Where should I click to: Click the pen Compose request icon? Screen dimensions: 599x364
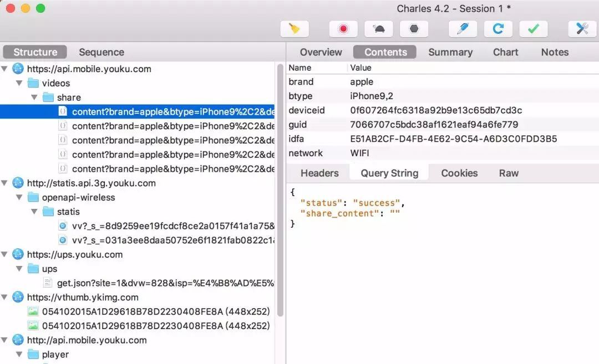pyautogui.click(x=463, y=29)
